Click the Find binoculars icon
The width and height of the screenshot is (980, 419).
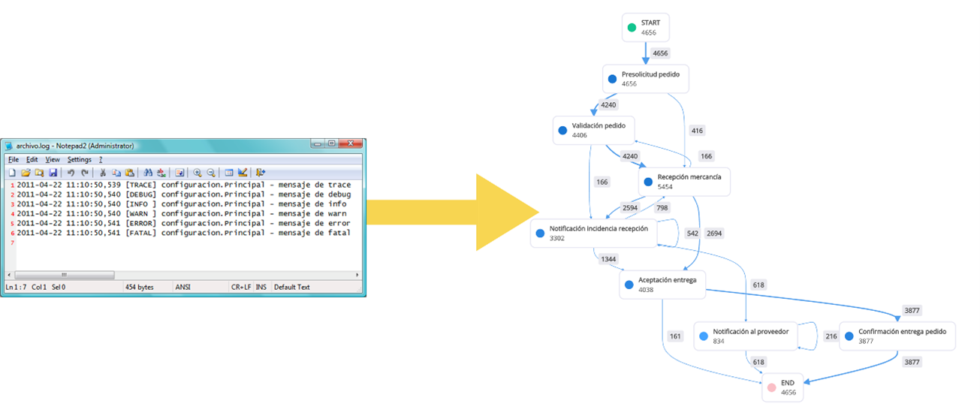pos(148,173)
